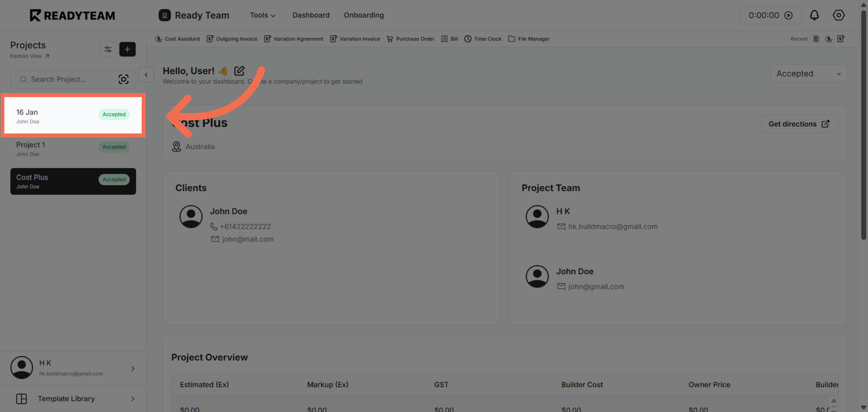Expand the Tools menu
Image resolution: width=868 pixels, height=412 pixels.
click(262, 15)
